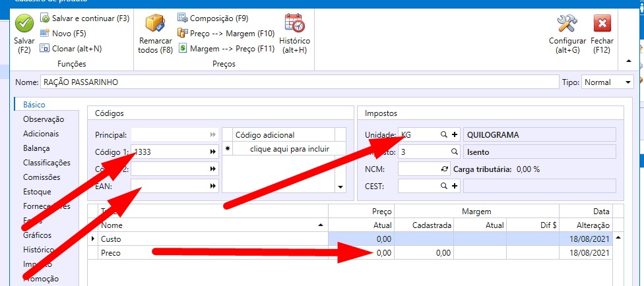This screenshot has height=286, width=644.
Task: Clone product using Clonar (alt+N)
Action: (71, 48)
